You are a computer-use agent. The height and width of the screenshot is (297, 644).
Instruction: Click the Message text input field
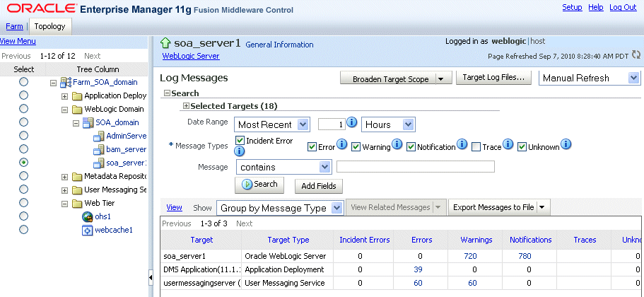tap(416, 166)
